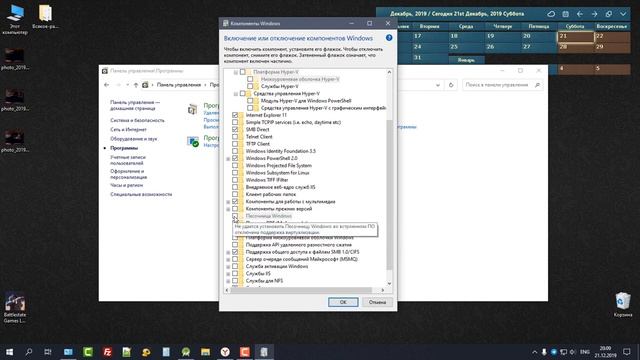Expand Windows PowerShell 2.0 node
The image size is (640, 360).
coord(228,159)
